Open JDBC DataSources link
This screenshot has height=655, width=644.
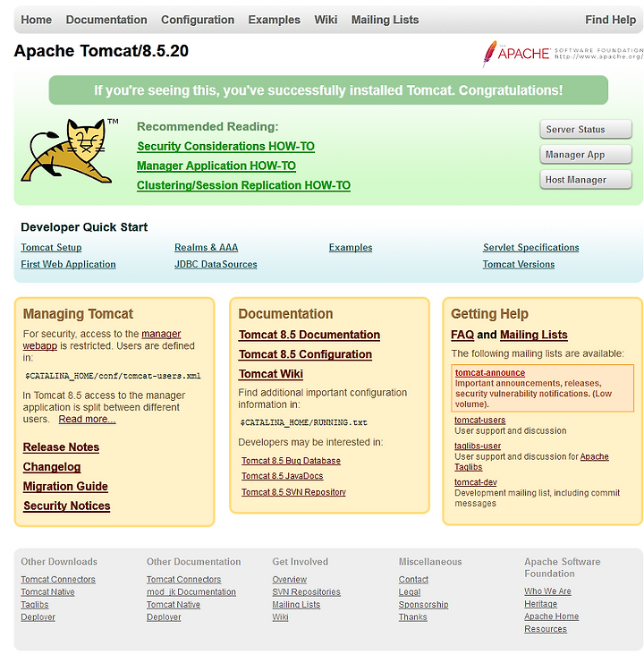click(x=216, y=265)
